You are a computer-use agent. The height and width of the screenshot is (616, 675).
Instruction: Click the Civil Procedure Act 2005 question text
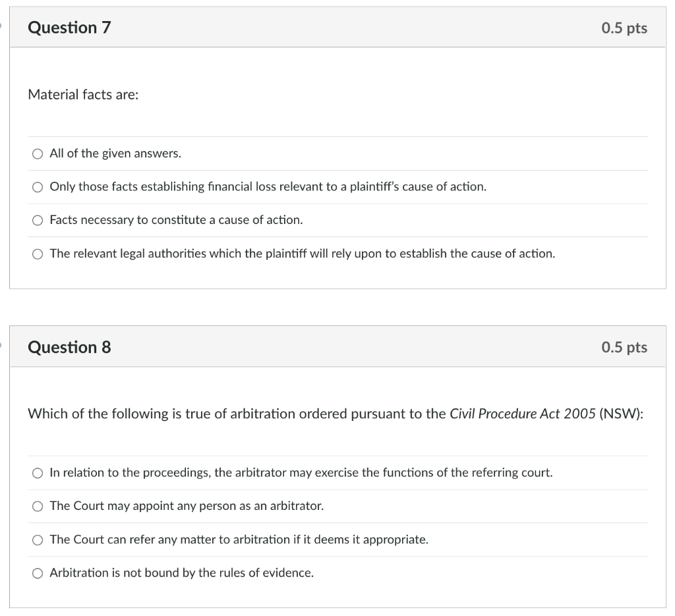click(x=336, y=414)
